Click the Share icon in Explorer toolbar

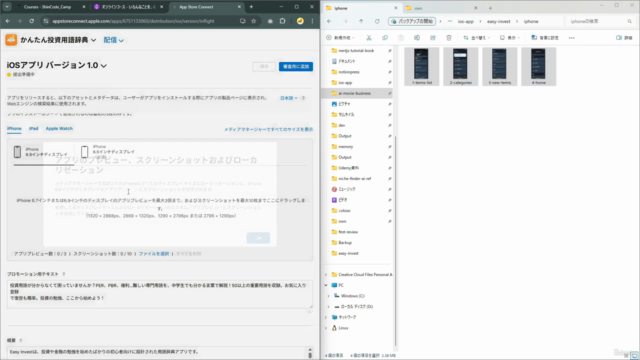click(433, 38)
